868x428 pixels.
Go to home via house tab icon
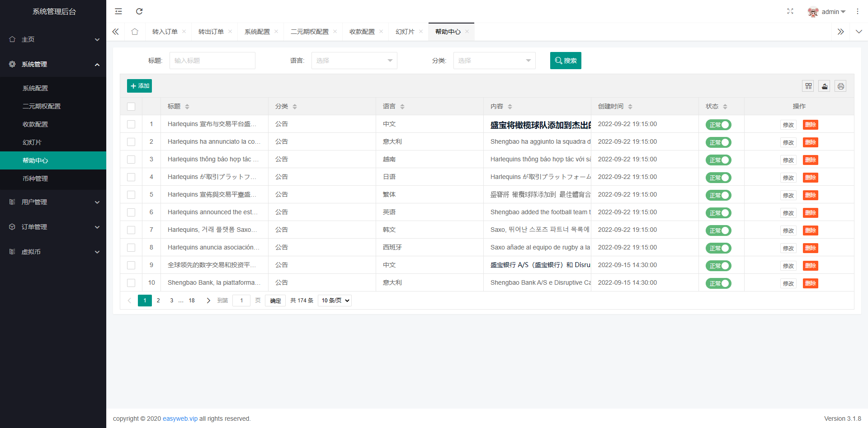click(x=134, y=32)
